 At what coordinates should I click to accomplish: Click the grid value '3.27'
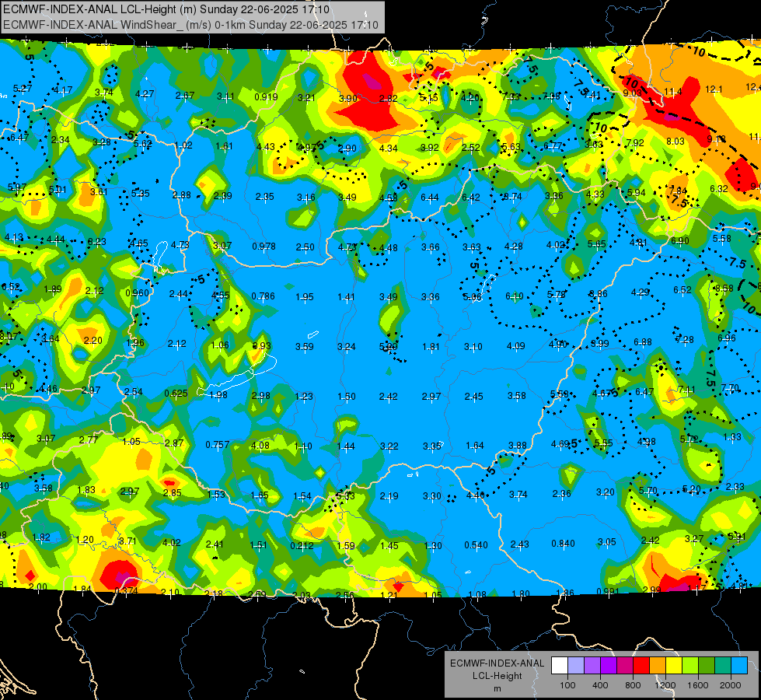(694, 539)
